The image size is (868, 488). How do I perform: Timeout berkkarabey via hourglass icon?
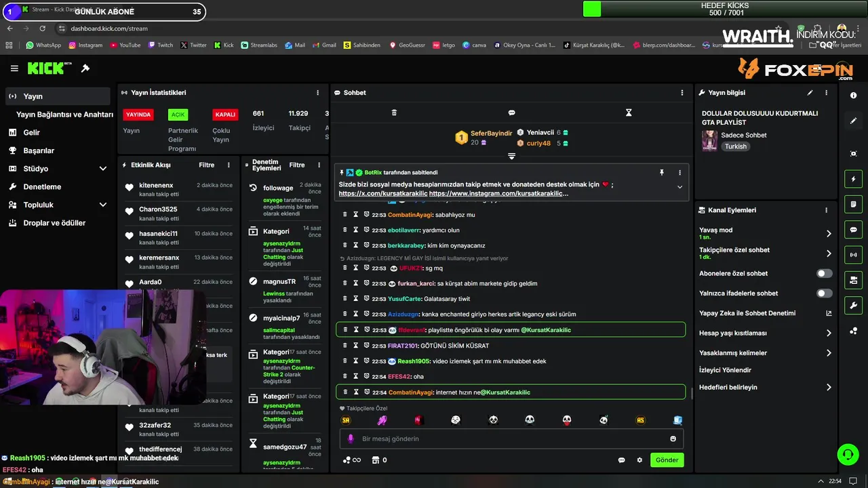click(x=355, y=245)
